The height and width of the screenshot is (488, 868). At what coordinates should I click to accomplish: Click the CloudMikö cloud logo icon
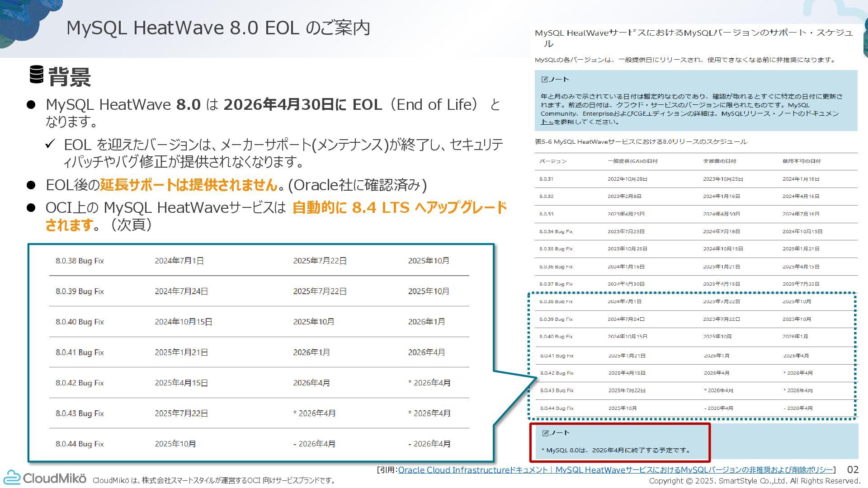(12, 478)
